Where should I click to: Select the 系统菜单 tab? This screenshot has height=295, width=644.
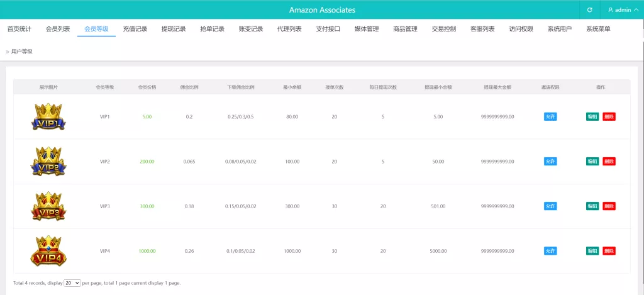coord(597,29)
